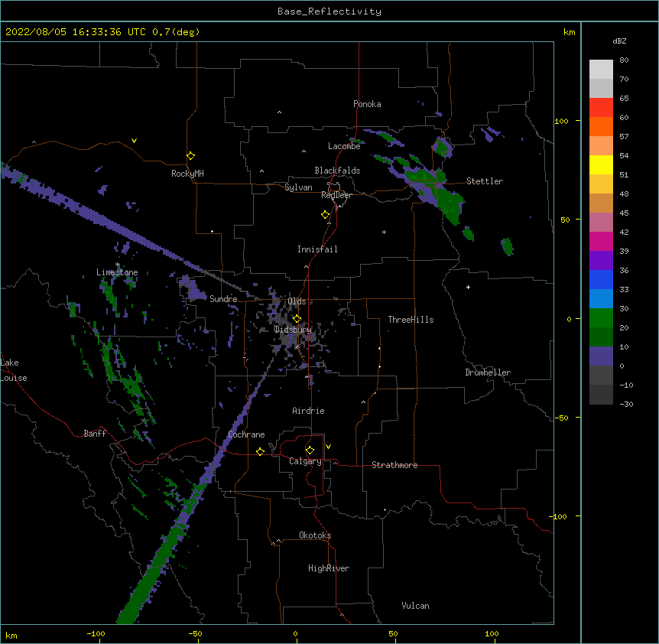The height and width of the screenshot is (644, 659).
Task: Click the bright green 20-30 dBZ swatch
Action: click(x=601, y=318)
